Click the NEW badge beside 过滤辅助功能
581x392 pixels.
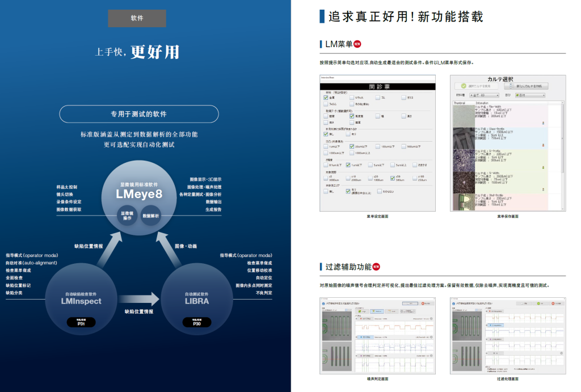(x=376, y=267)
